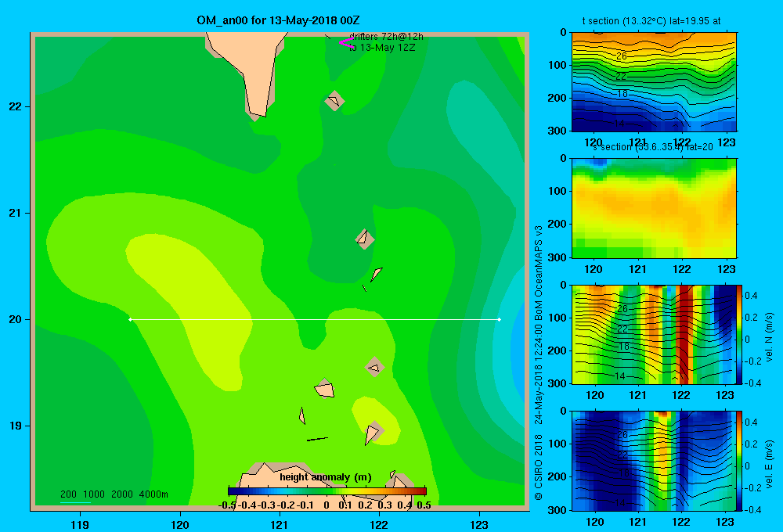Click the "t section (13..32°C) lat=19.95" title

coord(651,21)
